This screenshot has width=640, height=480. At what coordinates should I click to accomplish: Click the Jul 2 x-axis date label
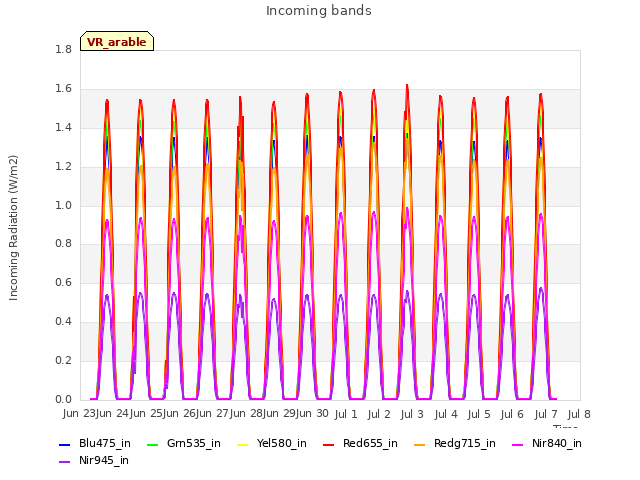tap(379, 414)
